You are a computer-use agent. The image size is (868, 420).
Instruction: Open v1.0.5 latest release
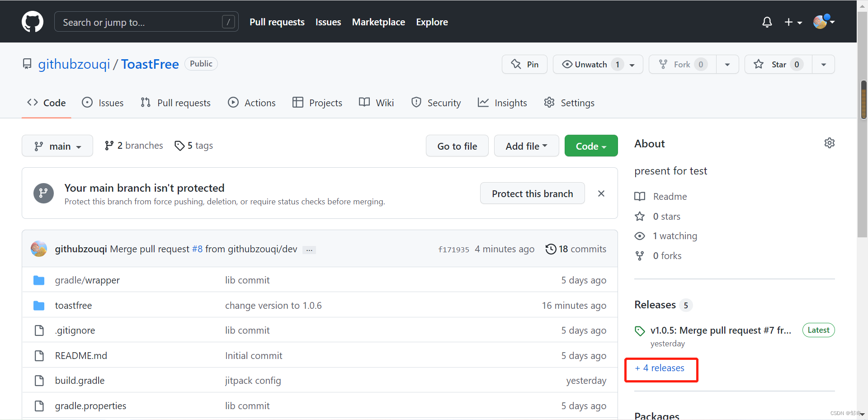(x=721, y=330)
